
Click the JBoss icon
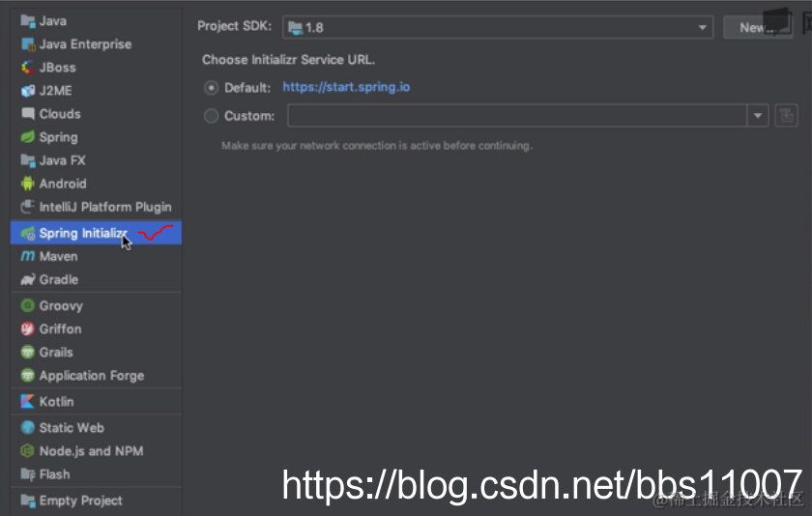point(27,68)
